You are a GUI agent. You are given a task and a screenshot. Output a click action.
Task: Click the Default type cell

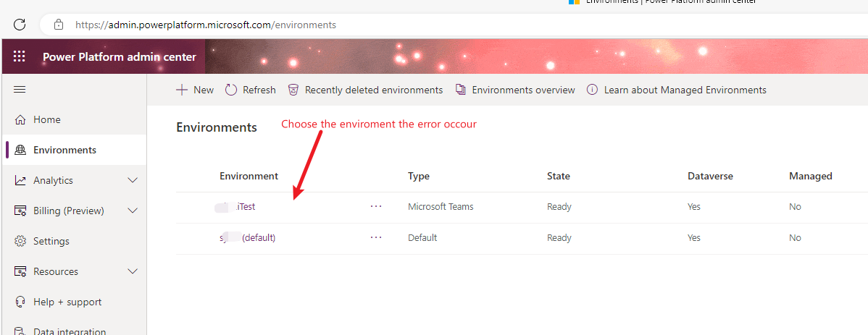422,238
